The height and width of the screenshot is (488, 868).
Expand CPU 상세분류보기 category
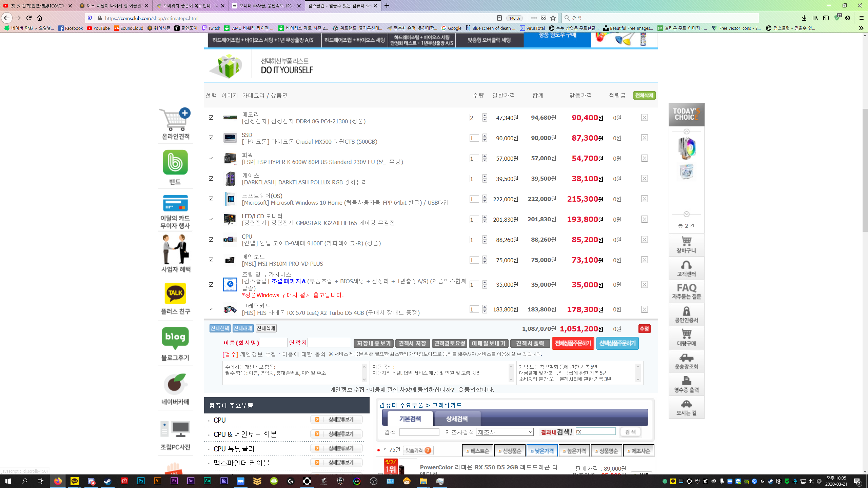(336, 420)
